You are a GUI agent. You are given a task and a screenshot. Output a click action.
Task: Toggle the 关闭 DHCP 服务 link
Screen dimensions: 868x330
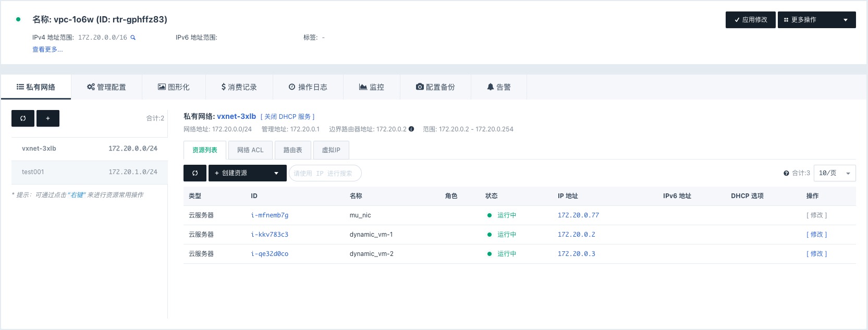[x=287, y=117]
